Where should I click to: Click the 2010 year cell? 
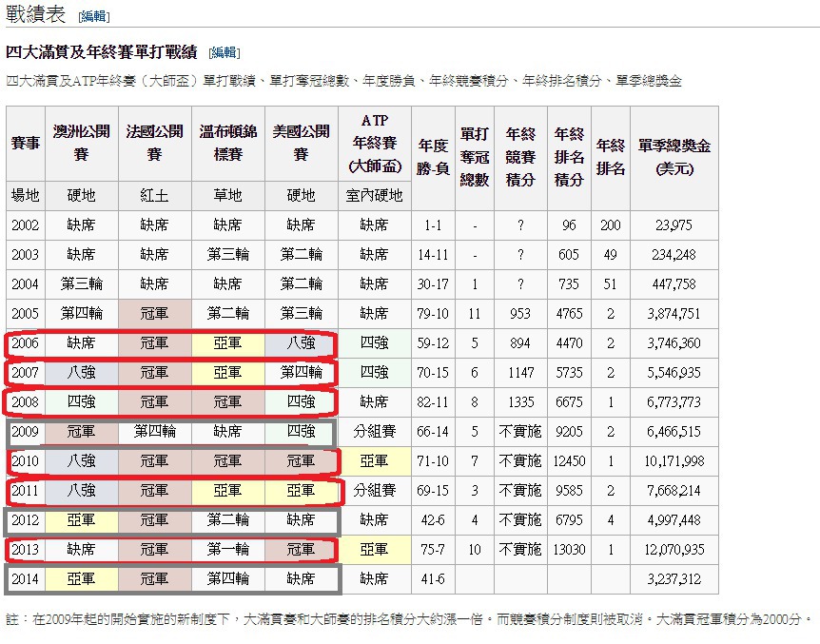coord(26,461)
